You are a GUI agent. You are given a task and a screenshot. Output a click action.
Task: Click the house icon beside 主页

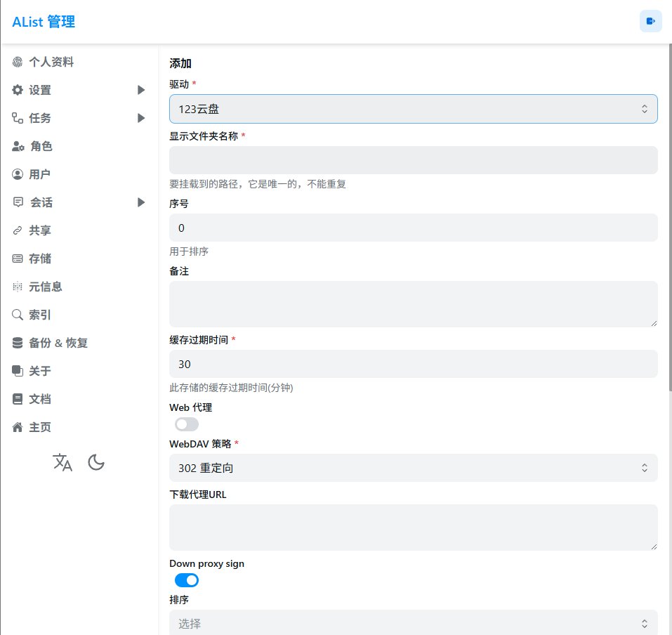[18, 427]
